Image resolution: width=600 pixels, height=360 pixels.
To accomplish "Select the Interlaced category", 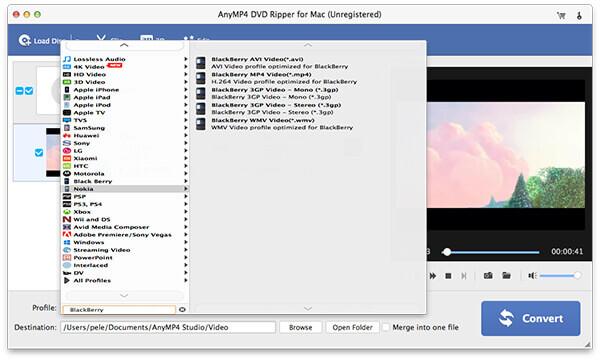I will (x=125, y=265).
